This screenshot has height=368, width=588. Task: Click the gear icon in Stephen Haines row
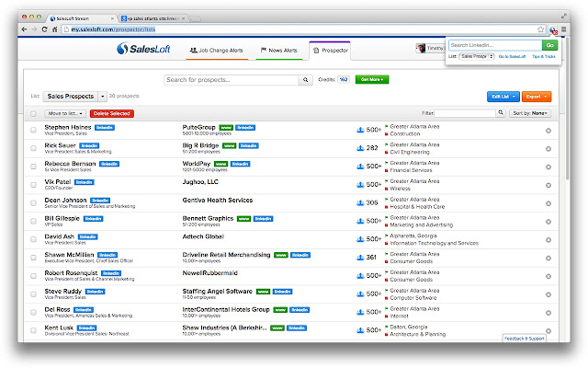(x=548, y=131)
